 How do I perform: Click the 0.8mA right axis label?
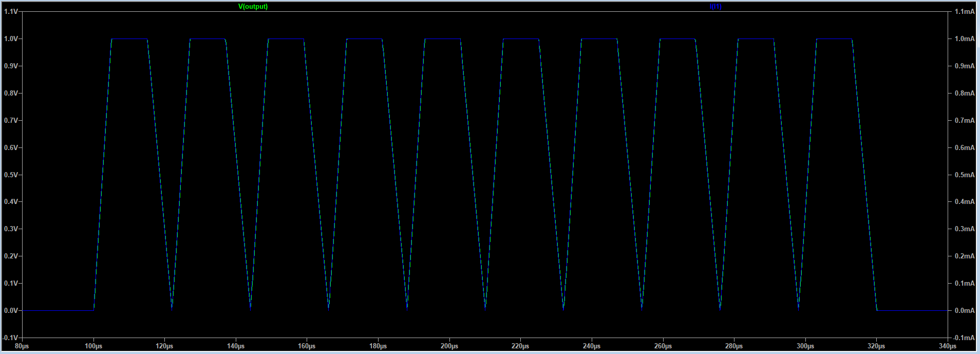click(x=964, y=94)
